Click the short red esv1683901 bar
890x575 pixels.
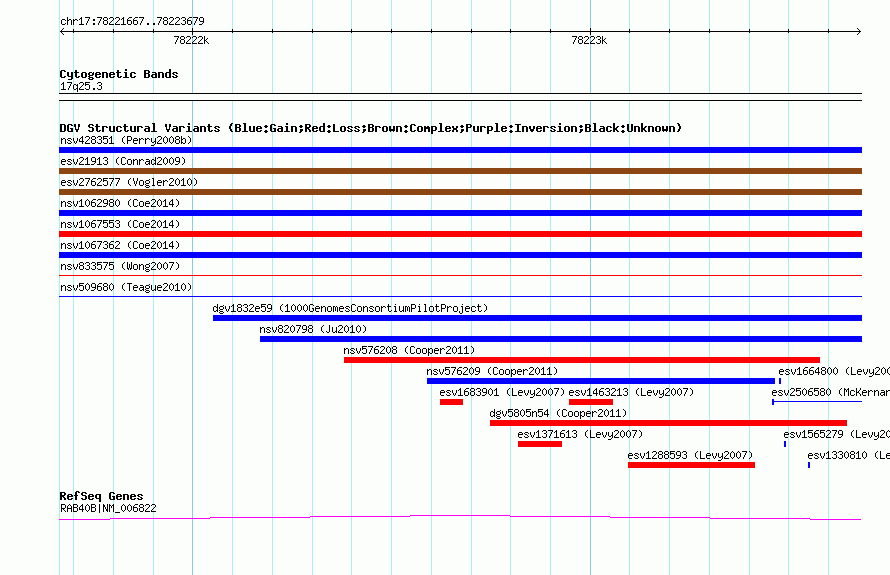(x=451, y=402)
